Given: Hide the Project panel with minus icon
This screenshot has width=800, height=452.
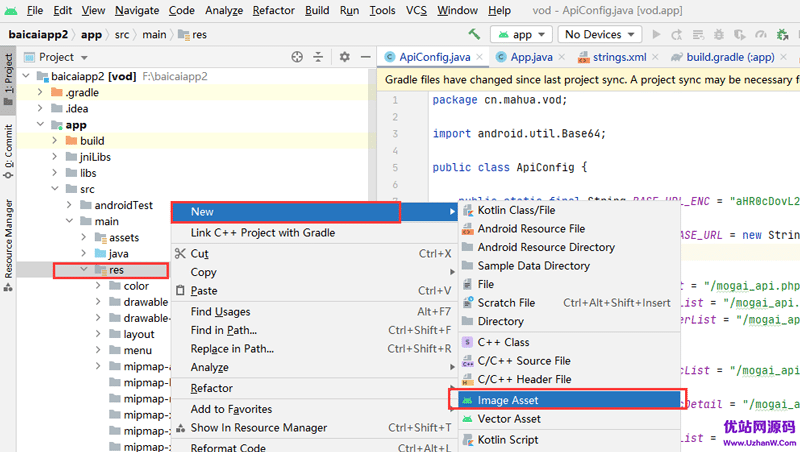Looking at the screenshot, I should [x=365, y=57].
